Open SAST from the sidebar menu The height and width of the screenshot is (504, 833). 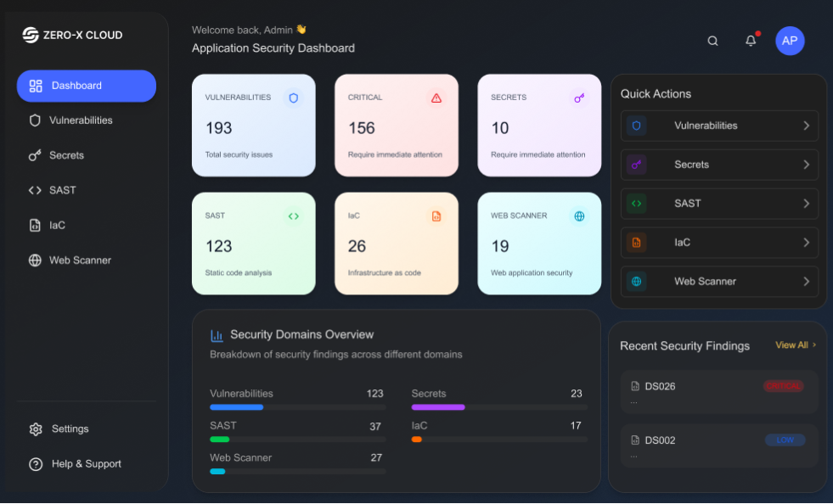tap(62, 190)
